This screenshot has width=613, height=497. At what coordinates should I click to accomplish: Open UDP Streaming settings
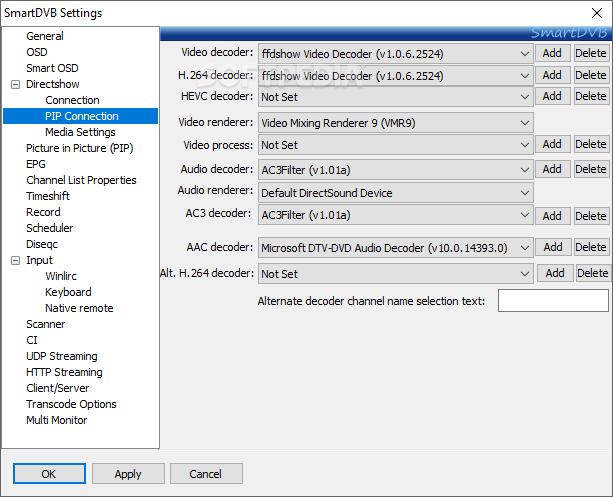coord(62,357)
